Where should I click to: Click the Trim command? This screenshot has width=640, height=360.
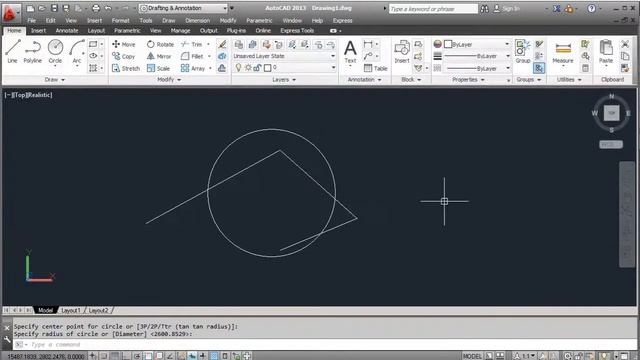pos(192,44)
